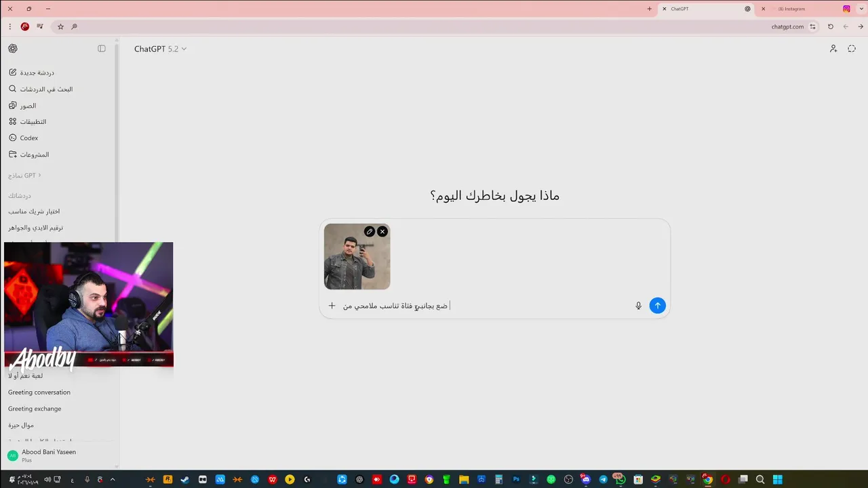Click the add people icon in header
The image size is (868, 488).
(833, 49)
